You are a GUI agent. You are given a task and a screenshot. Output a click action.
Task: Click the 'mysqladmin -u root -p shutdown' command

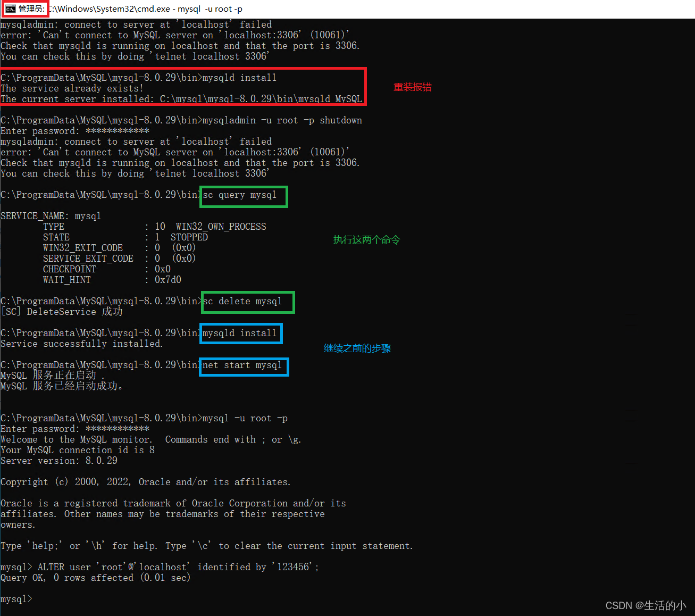(x=282, y=120)
